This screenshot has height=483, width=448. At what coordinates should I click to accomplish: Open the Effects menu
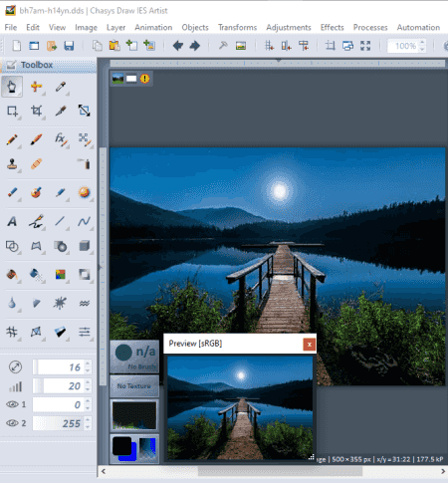pyautogui.click(x=332, y=28)
